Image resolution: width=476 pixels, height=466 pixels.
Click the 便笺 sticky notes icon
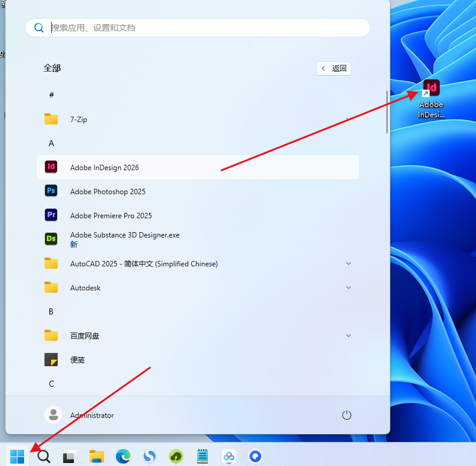(51, 360)
